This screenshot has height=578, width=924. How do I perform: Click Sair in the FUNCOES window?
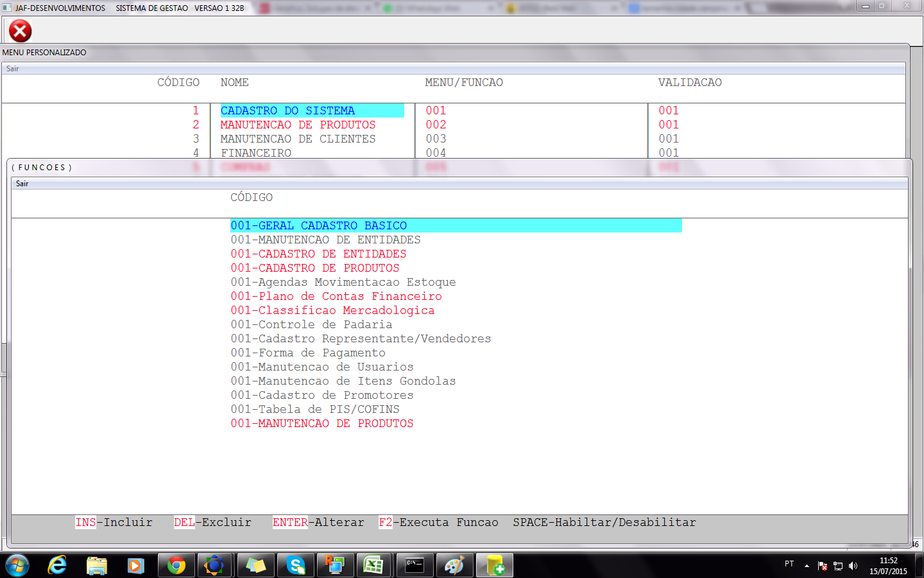[22, 184]
